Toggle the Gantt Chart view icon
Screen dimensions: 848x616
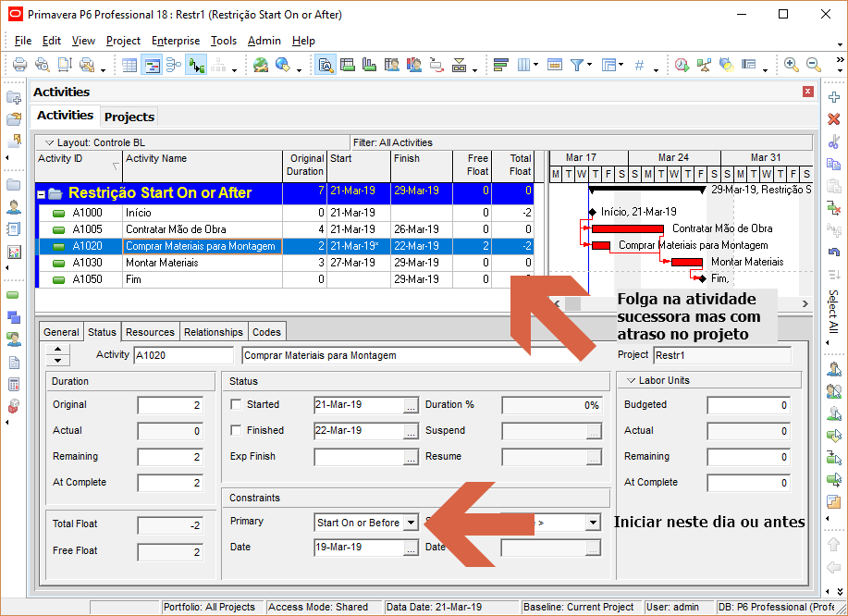(x=152, y=66)
